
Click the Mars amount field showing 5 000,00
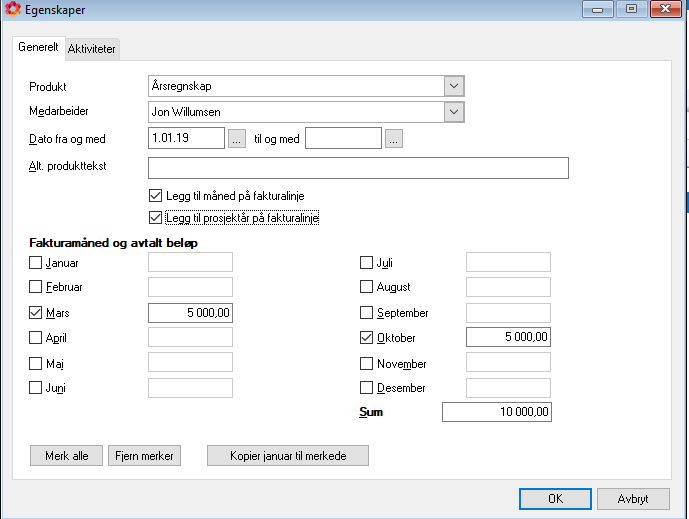click(x=190, y=313)
